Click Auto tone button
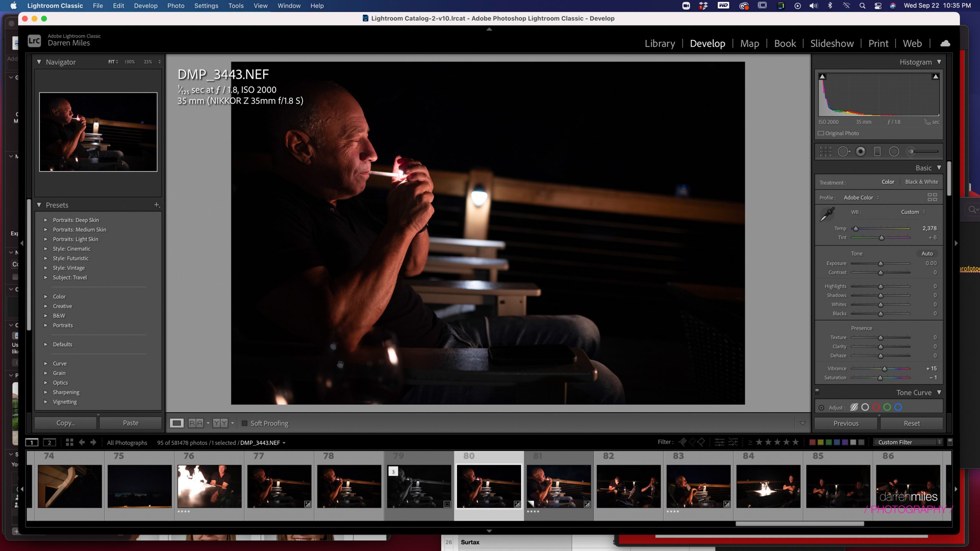This screenshot has height=551, width=980. (x=927, y=253)
